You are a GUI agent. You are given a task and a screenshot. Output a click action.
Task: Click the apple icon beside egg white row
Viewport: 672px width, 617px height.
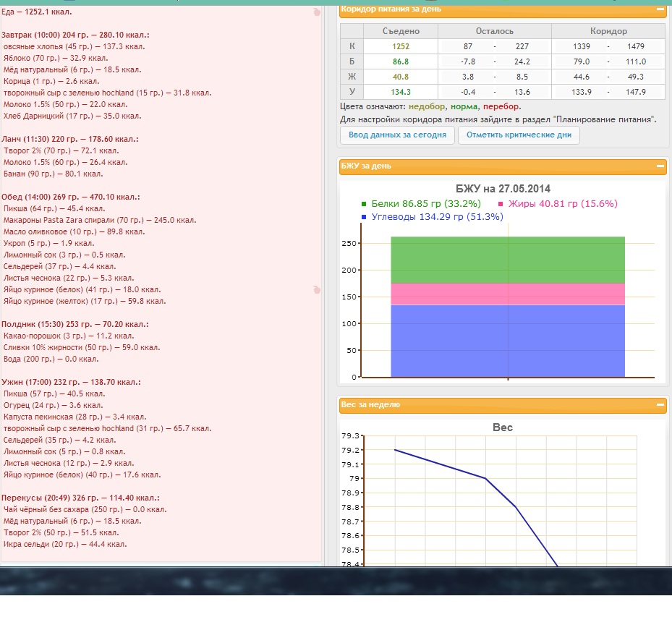315,289
